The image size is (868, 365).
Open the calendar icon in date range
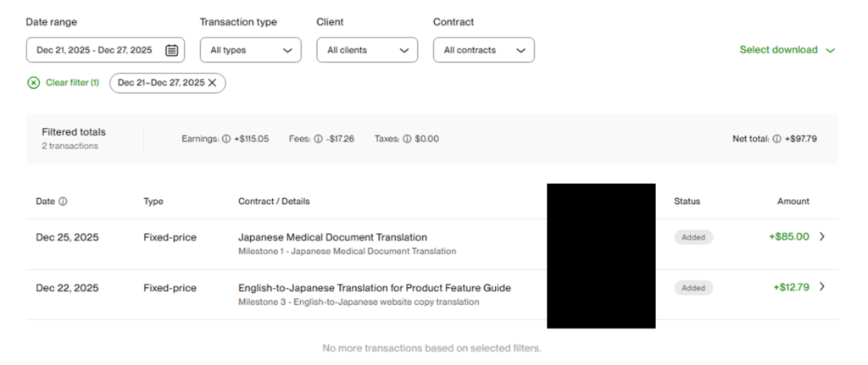coord(171,50)
